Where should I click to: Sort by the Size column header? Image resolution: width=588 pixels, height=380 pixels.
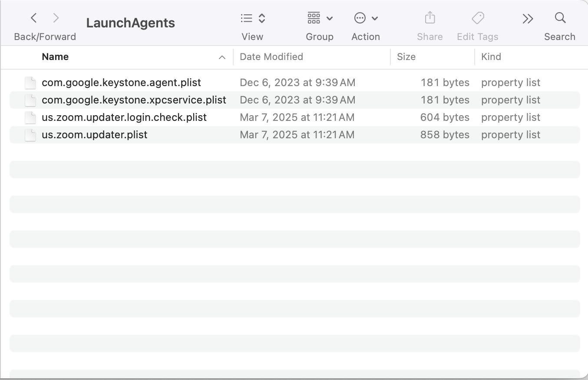click(406, 57)
